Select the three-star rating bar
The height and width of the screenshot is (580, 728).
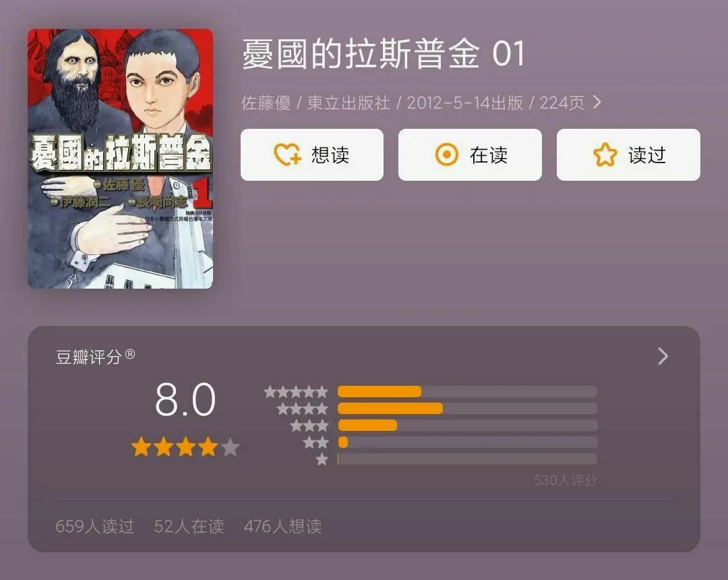[x=467, y=426]
